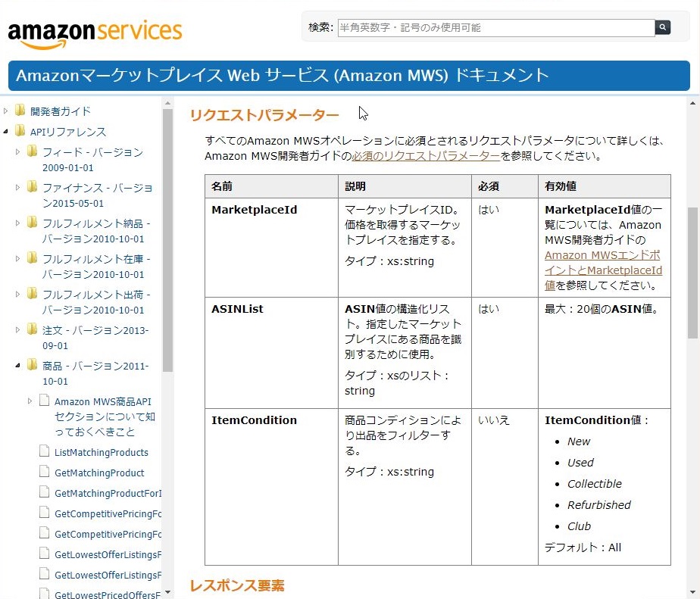Expand the フルフィルメント出荷 node arrow

17,294
